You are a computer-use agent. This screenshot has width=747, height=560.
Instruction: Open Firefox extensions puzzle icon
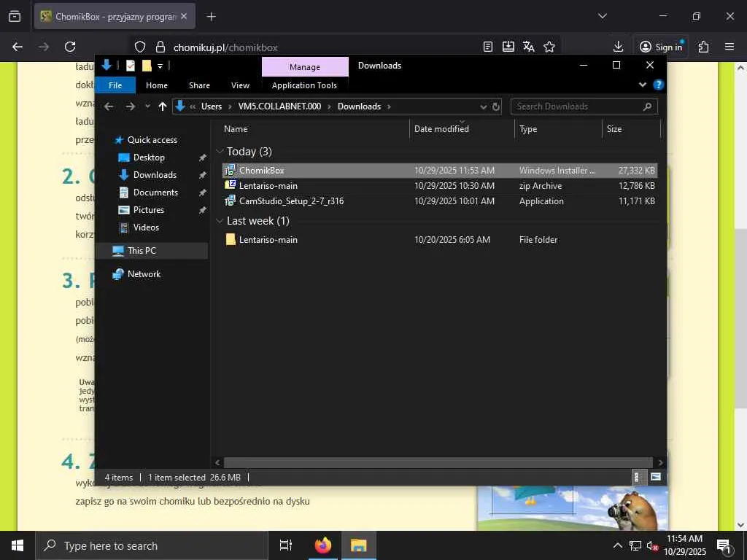pos(704,47)
